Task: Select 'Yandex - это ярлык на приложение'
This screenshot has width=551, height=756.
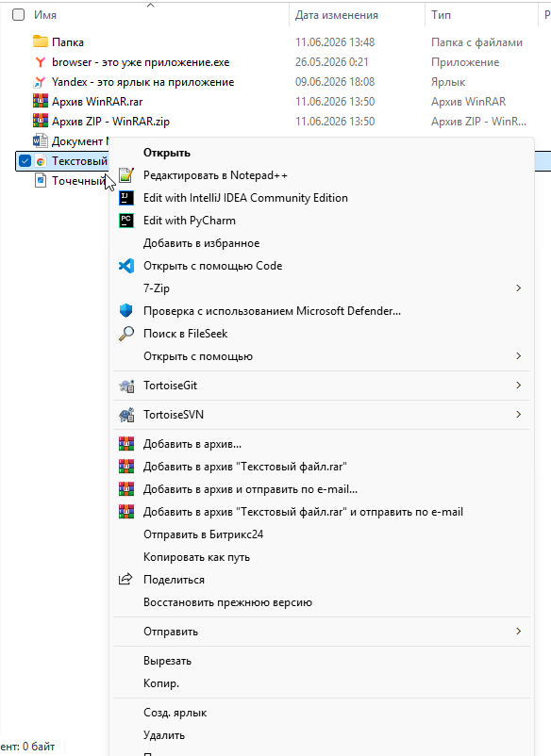Action: [142, 82]
